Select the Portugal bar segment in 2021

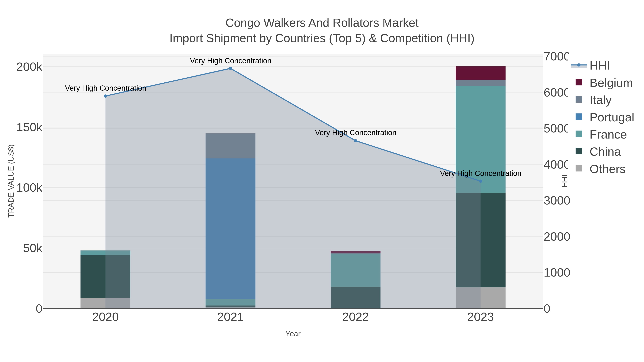pyautogui.click(x=231, y=229)
